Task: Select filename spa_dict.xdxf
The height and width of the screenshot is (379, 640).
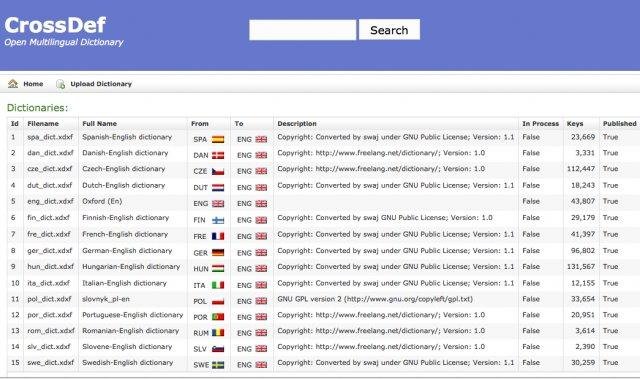Action: [50, 137]
